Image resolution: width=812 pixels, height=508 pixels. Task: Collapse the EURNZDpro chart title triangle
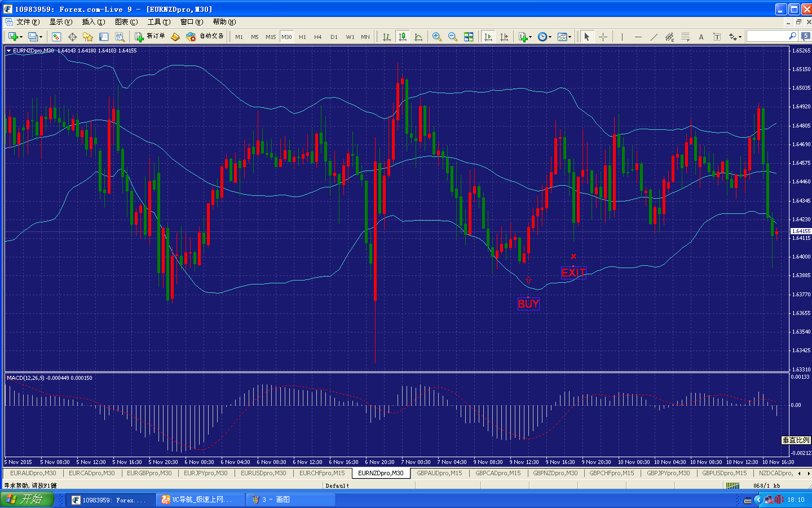click(8, 51)
